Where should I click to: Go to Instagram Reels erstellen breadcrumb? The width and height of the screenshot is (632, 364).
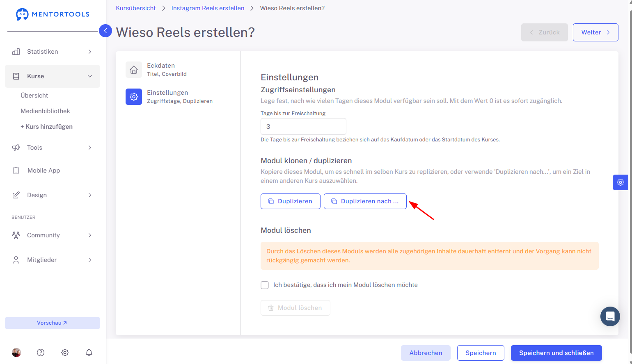(208, 8)
